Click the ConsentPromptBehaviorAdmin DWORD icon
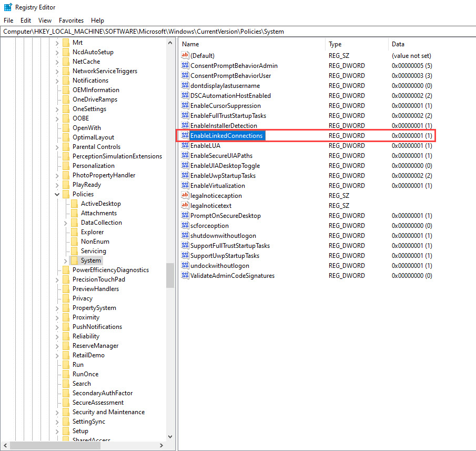The image size is (476, 451). tap(185, 65)
